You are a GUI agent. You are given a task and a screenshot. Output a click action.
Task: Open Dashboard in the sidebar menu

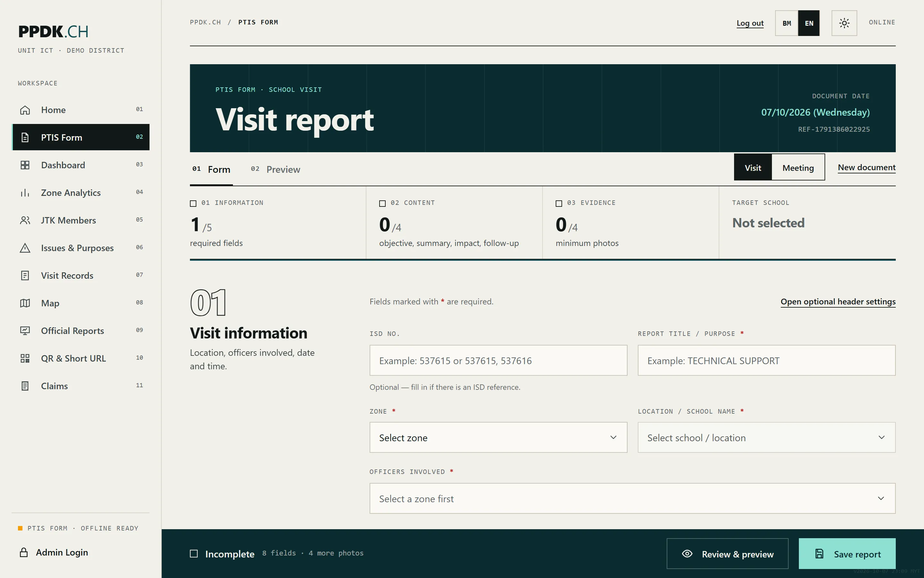click(81, 165)
